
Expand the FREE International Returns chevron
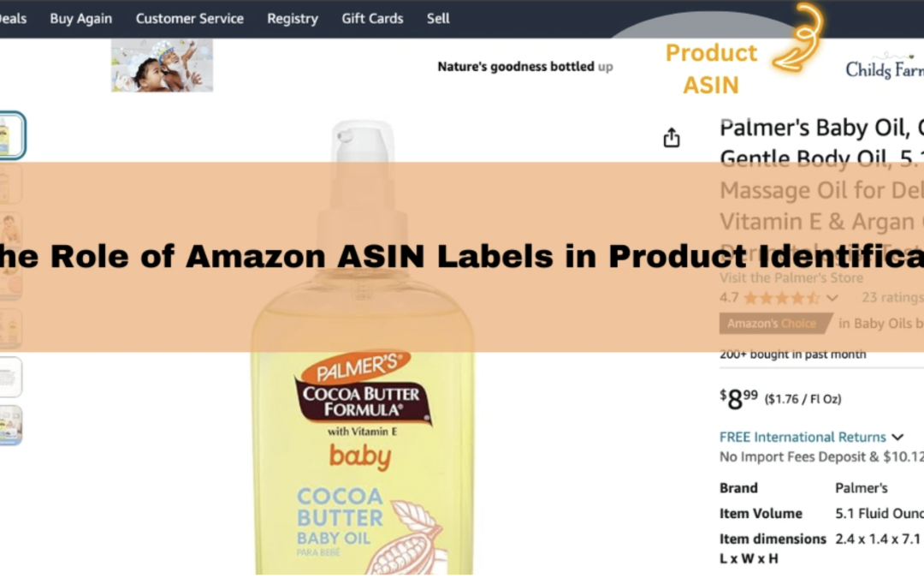[897, 438]
